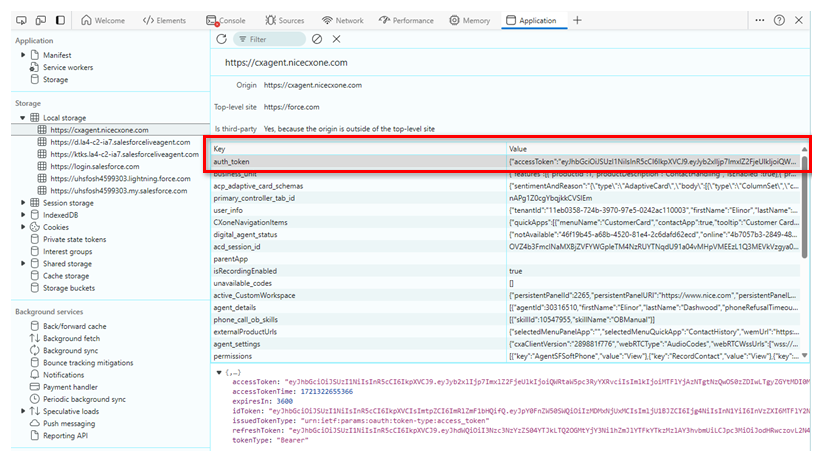Screen dimensions: 824x463
Task: Toggle the sidebar dock icon
Action: [x=60, y=20]
